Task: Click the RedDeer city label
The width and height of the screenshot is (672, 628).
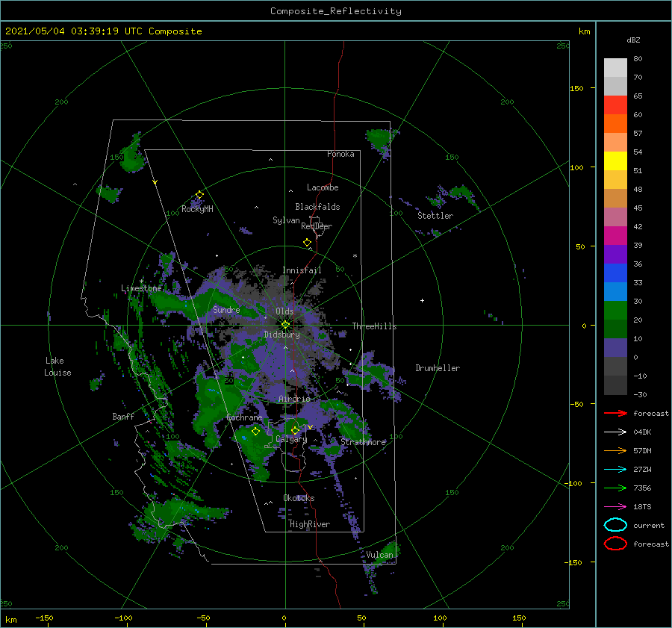Action: (317, 226)
